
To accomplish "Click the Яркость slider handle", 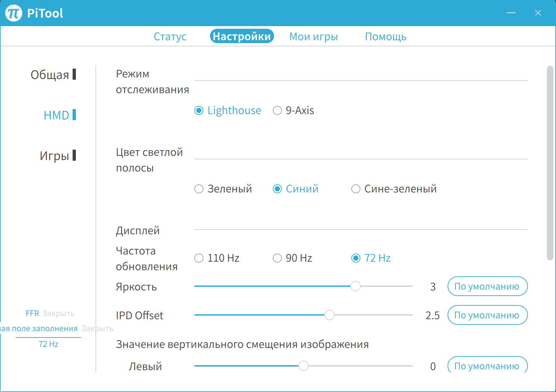I will pos(356,286).
